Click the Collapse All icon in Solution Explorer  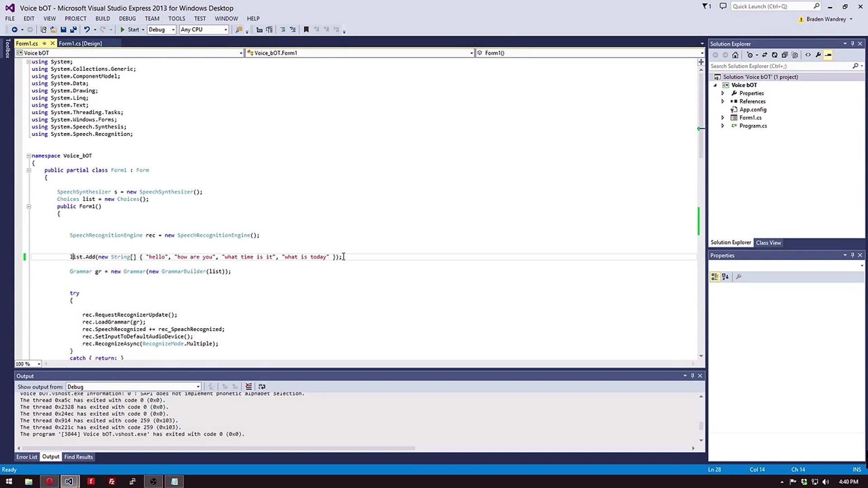(x=784, y=55)
